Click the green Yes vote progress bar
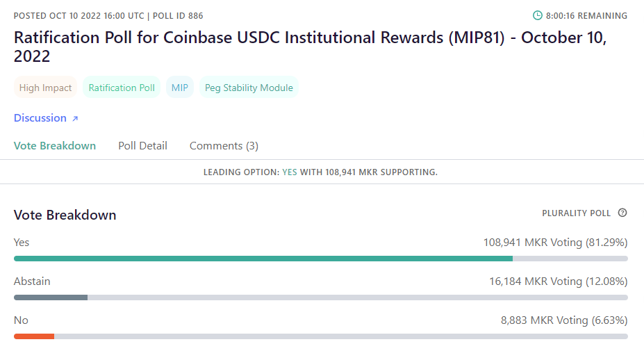This screenshot has width=644, height=351. click(x=263, y=259)
